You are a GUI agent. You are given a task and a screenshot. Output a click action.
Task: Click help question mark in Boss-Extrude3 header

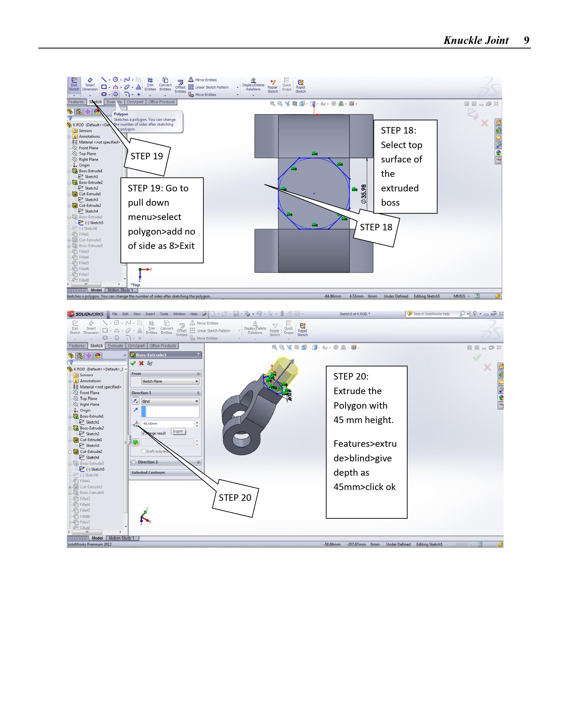click(x=198, y=355)
